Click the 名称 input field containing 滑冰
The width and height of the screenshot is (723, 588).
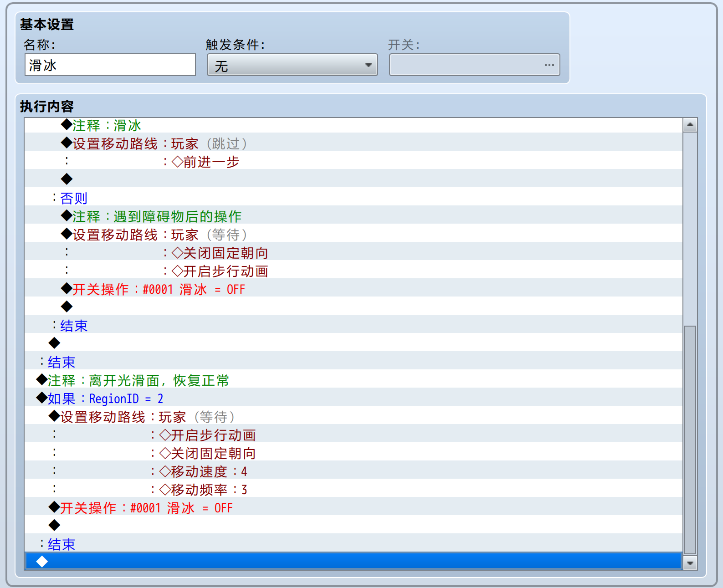[110, 65]
